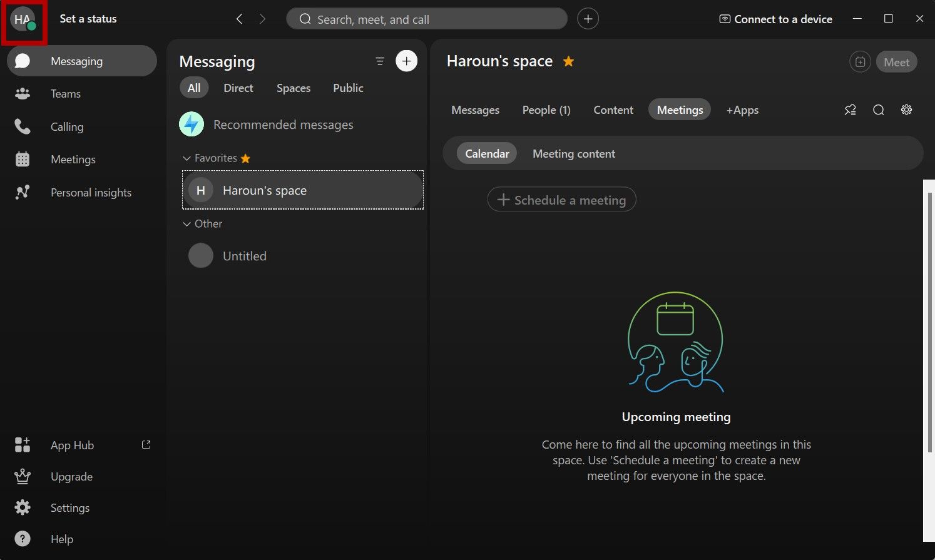Filter messages by Spaces
The image size is (935, 560).
click(x=293, y=88)
